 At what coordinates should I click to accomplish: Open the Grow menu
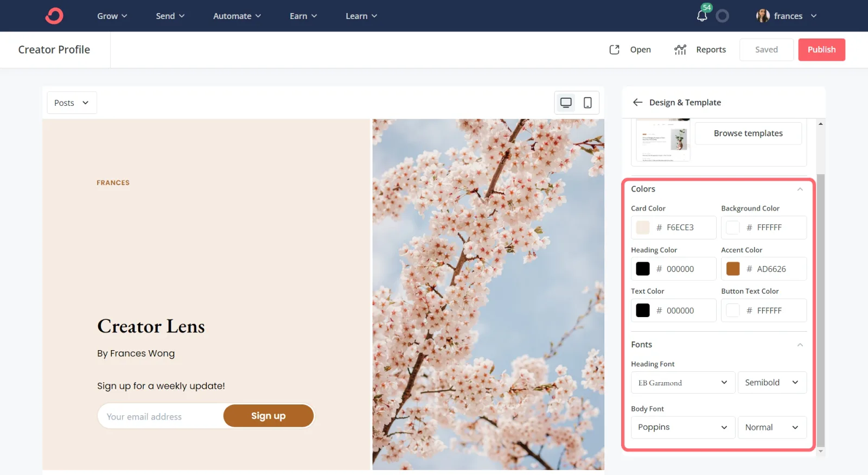tap(112, 16)
